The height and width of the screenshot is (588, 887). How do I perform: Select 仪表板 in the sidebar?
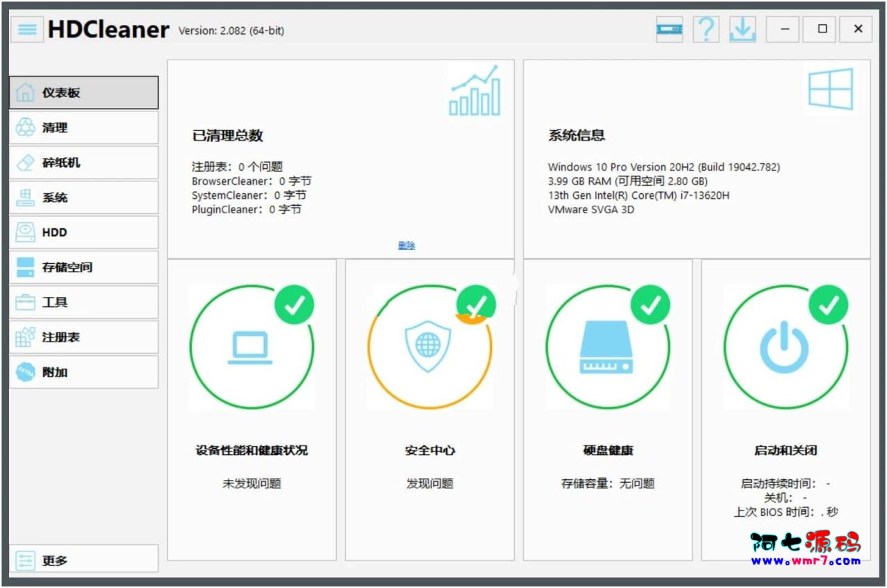click(84, 93)
